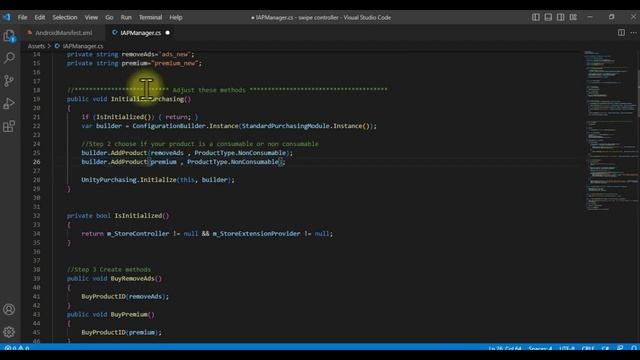Image resolution: width=640 pixels, height=360 pixels.
Task: Click UTF-8 encoding status item
Action: coord(567,348)
